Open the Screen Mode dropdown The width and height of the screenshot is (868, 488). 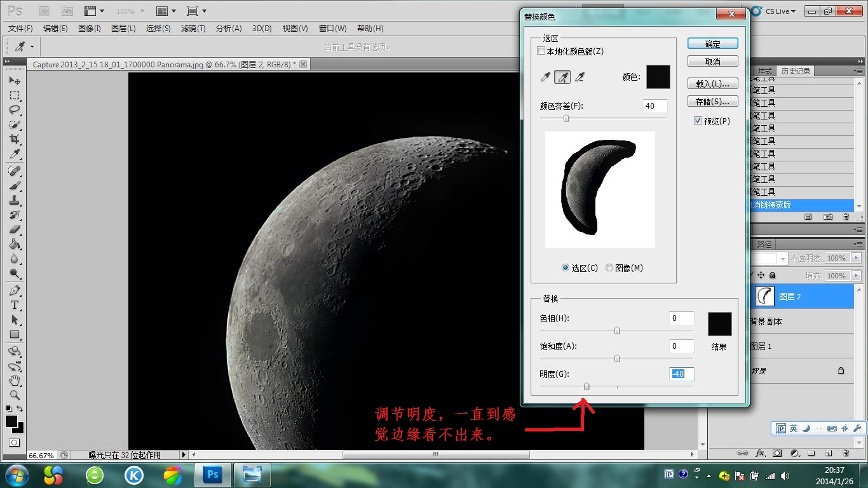(198, 11)
